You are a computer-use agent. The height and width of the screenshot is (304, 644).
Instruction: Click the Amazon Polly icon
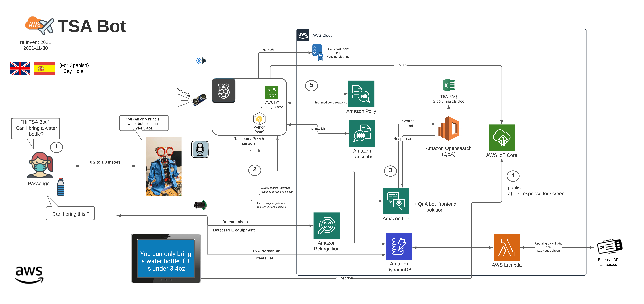coord(361,94)
